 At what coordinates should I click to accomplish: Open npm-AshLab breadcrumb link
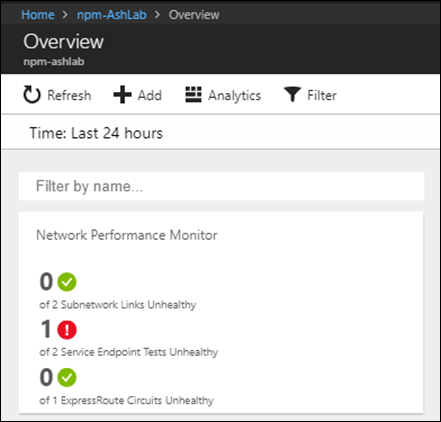[x=112, y=15]
